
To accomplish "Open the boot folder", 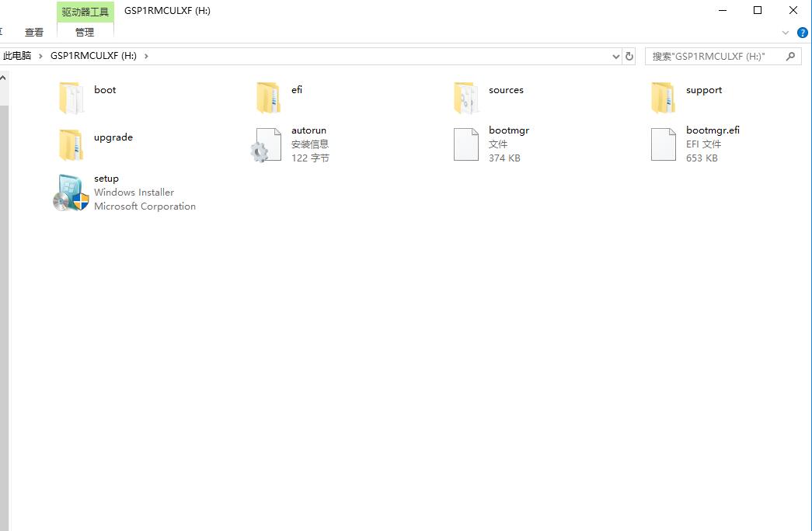I will coord(105,89).
